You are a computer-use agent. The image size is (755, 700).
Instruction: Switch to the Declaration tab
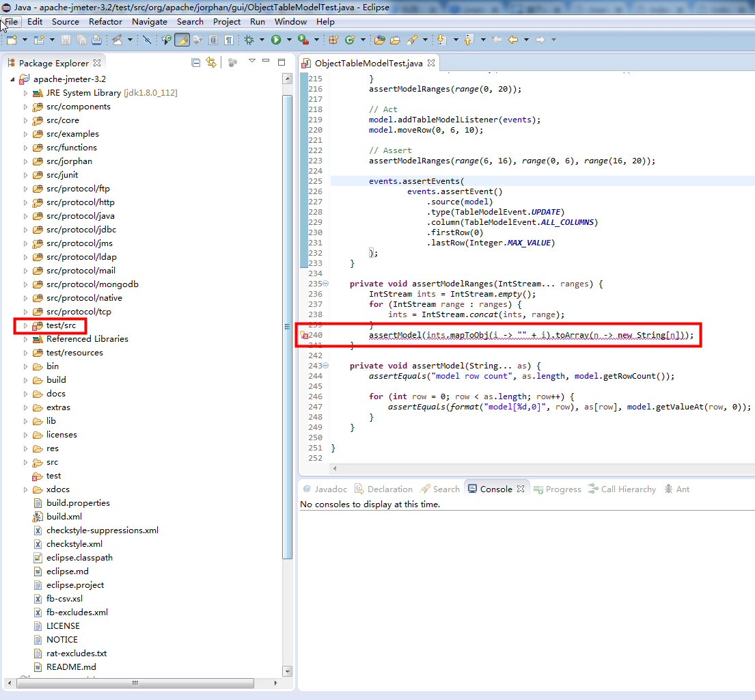(384, 489)
